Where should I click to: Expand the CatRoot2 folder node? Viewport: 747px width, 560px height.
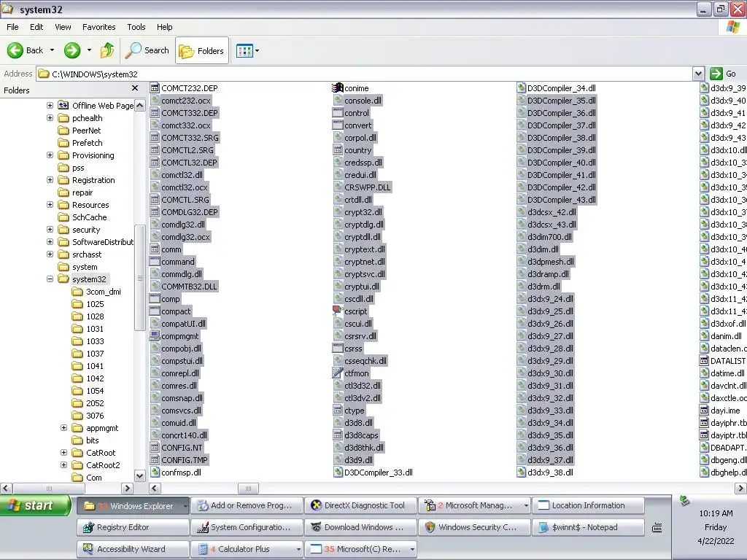tap(64, 464)
